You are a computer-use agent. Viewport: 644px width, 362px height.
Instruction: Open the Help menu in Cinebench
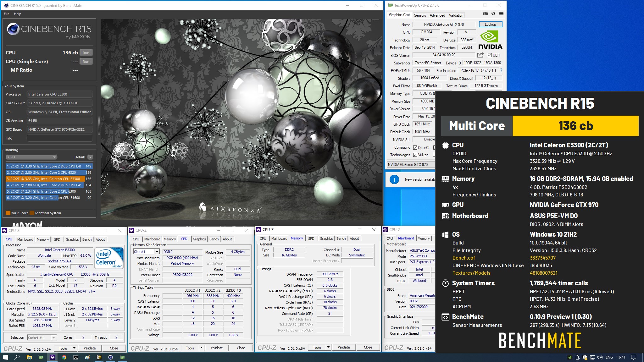tap(18, 14)
